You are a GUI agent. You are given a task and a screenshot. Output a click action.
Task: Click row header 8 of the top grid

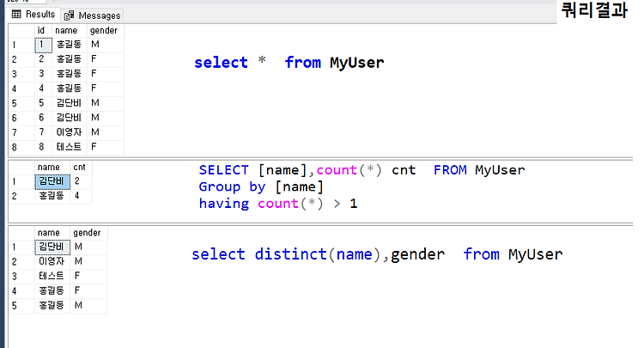coord(21,147)
